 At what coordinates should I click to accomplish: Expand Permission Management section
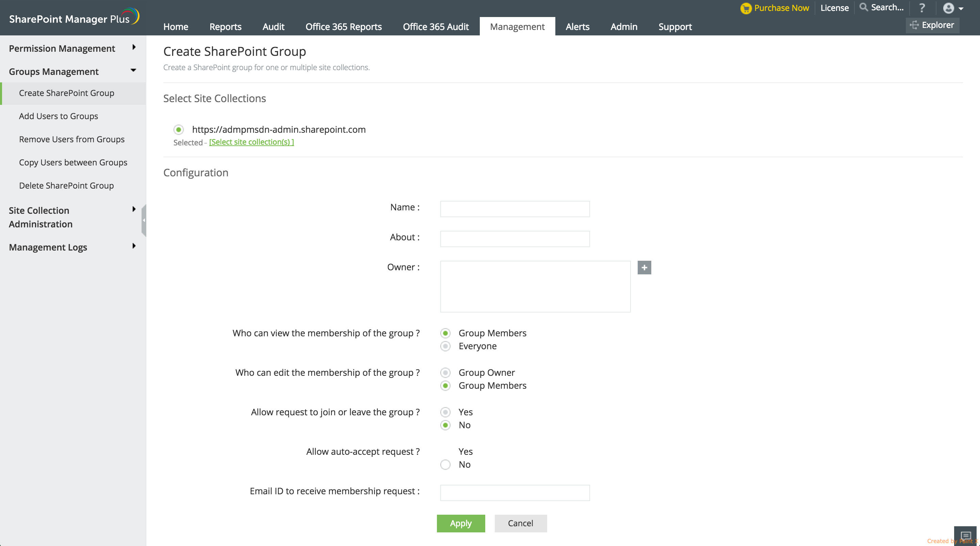[x=133, y=47]
